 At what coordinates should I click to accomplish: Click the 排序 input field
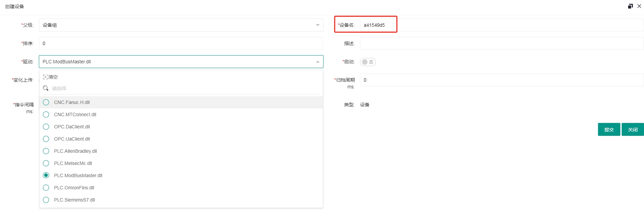pos(181,43)
